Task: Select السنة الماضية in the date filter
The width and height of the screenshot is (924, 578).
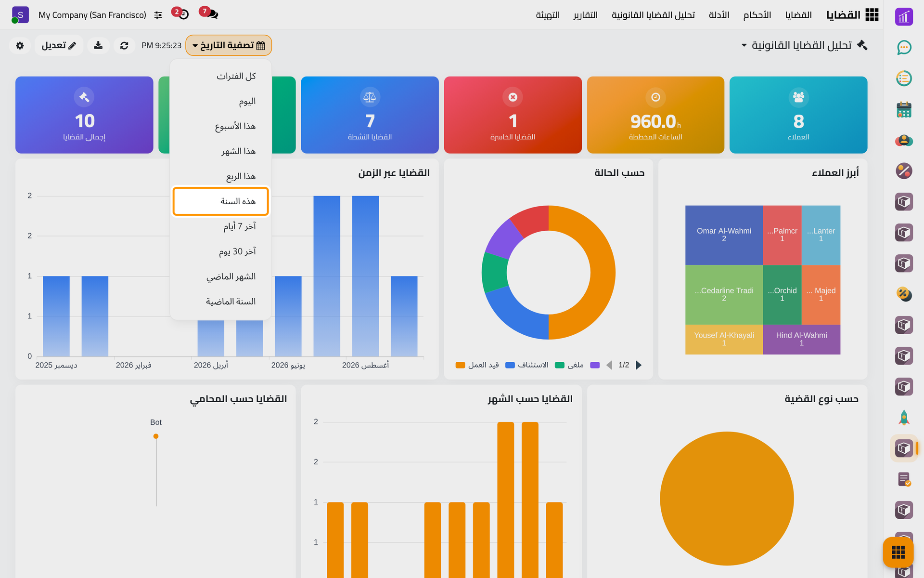Action: [x=221, y=302]
